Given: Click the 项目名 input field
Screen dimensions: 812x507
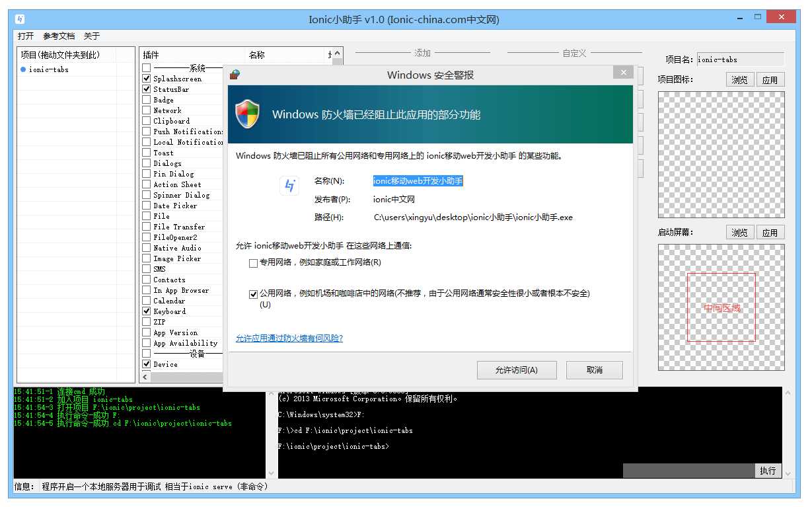Looking at the screenshot, I should (x=741, y=59).
